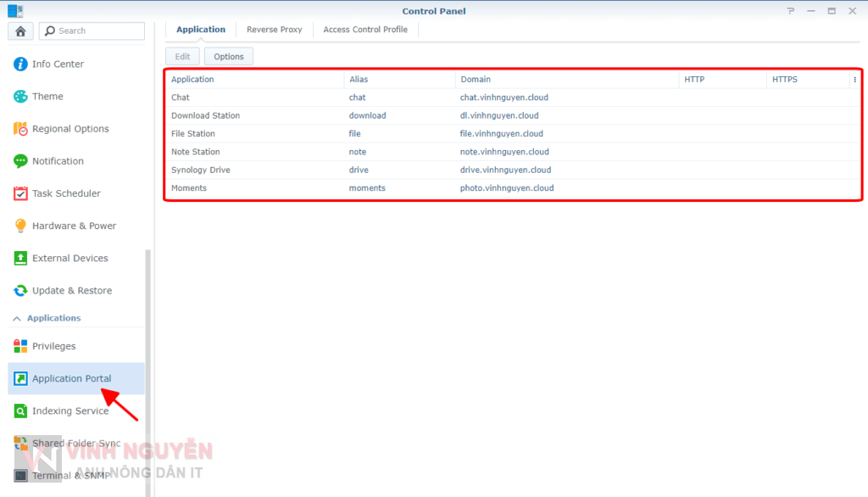Switch to Access Control Profile tab
The width and height of the screenshot is (868, 497).
coord(365,30)
